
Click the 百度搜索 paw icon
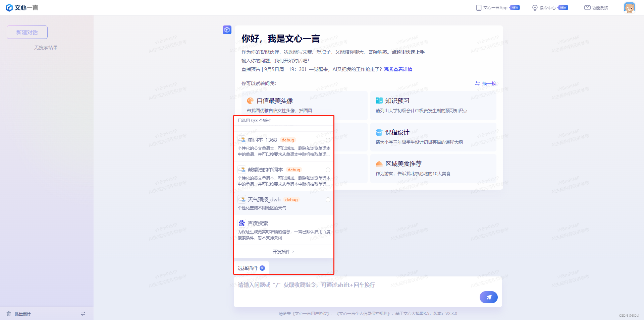[242, 223]
